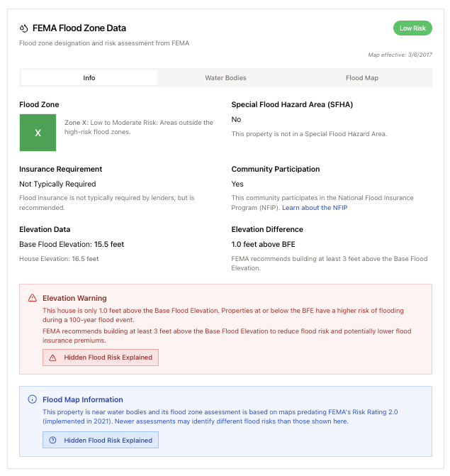
Task: Click the Community Participation heading
Action: coord(276,169)
